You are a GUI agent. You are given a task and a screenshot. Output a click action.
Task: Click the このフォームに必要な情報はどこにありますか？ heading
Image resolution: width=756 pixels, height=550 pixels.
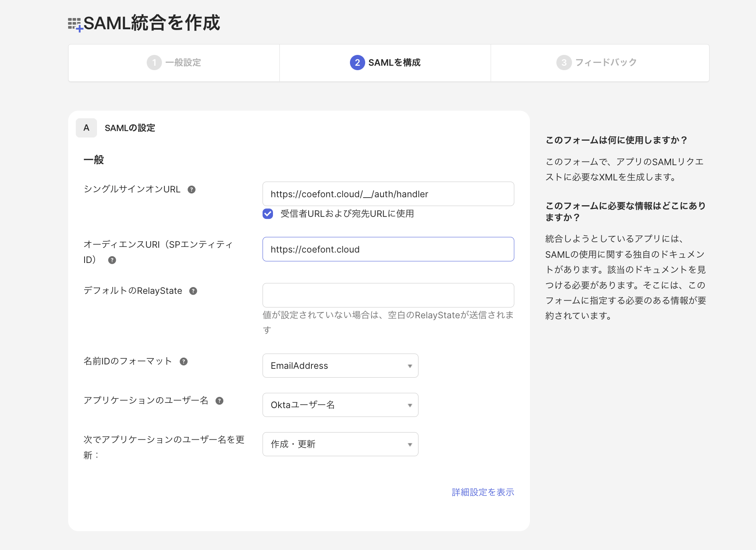coord(625,212)
